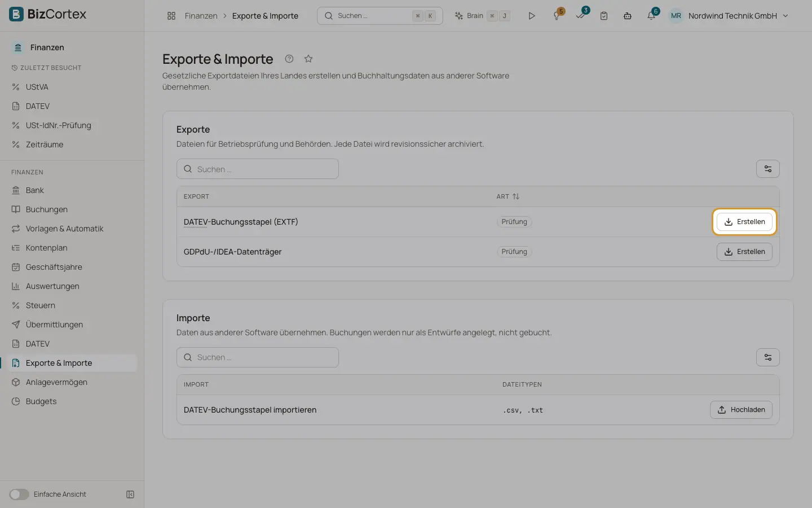The height and width of the screenshot is (508, 812).
Task: Open the lightbulb tips icon with badge 5
Action: coord(557,15)
